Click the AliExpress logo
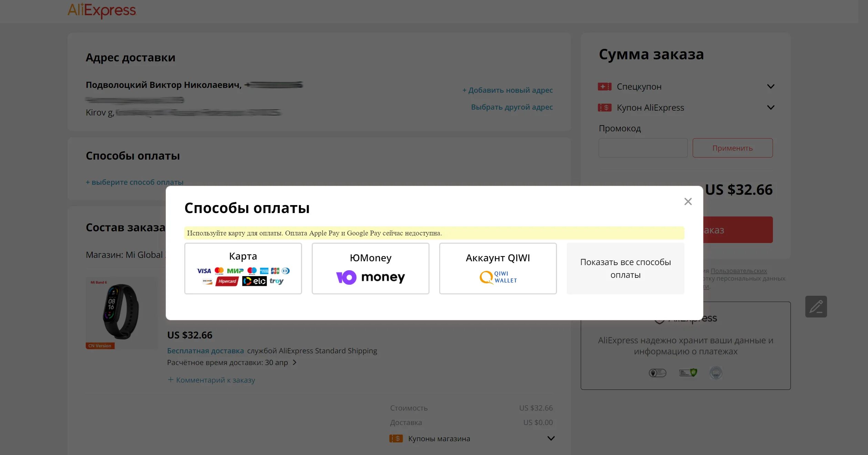The image size is (868, 455). point(102,10)
